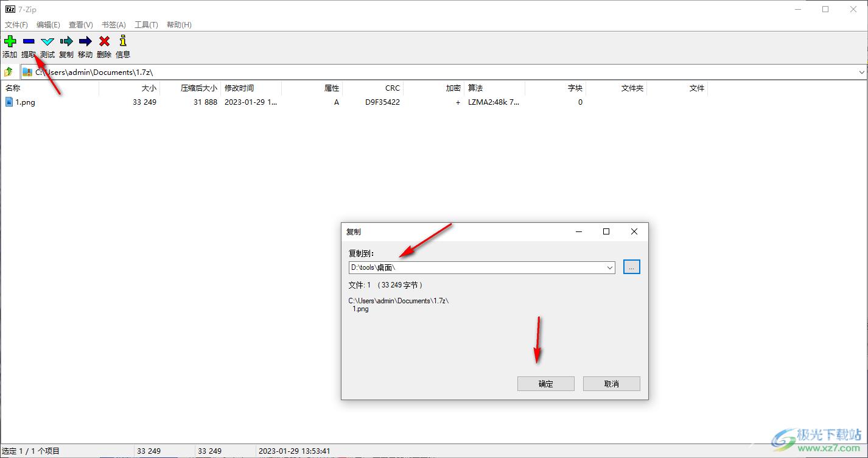Open the 查看(V) menu

pos(80,25)
